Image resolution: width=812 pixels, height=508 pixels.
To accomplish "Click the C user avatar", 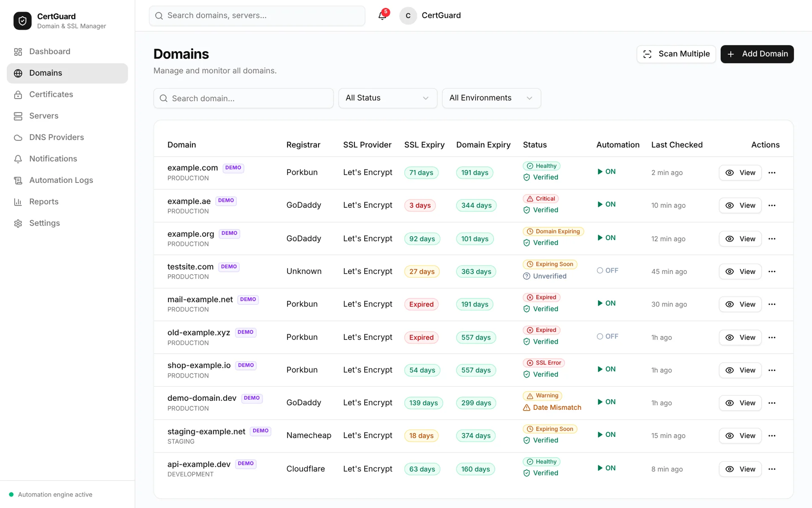I will point(408,16).
